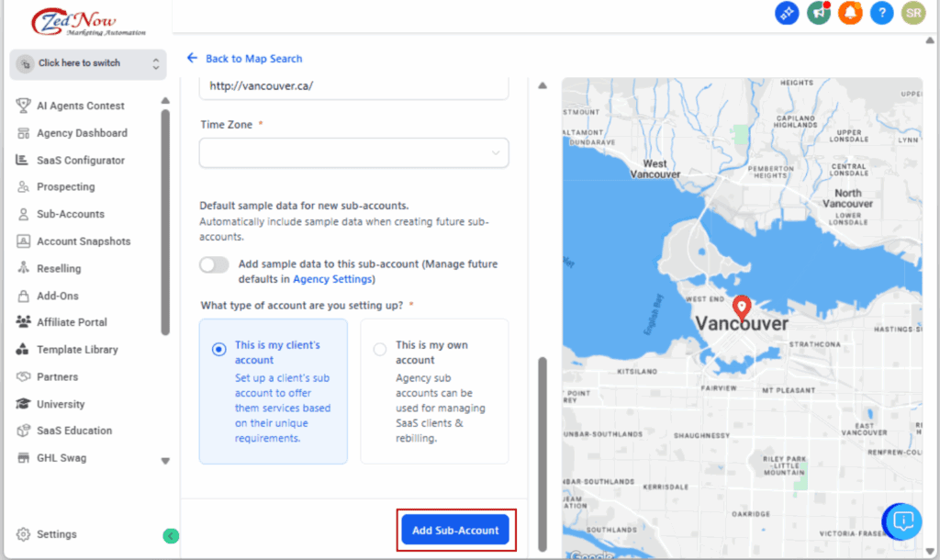Open the blue question mark help icon
This screenshot has width=940, height=560.
tap(882, 13)
